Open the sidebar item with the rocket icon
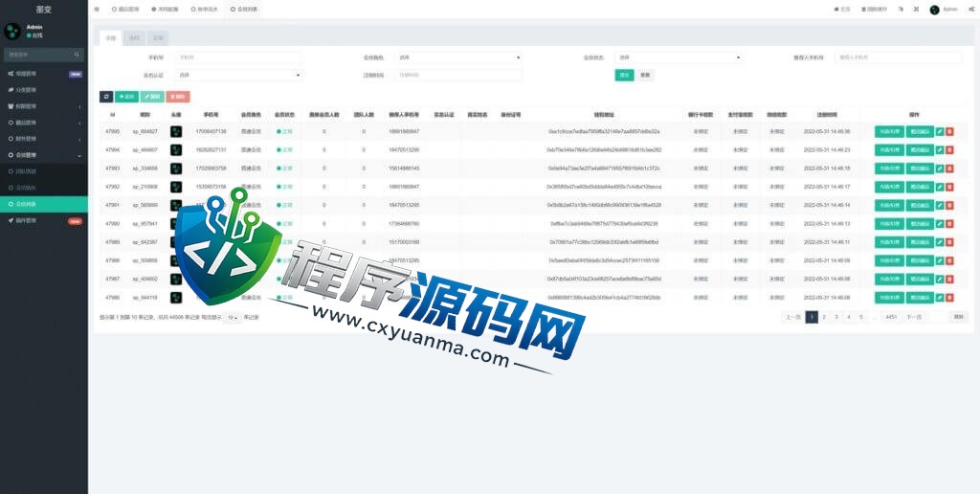The image size is (980, 494). pyautogui.click(x=44, y=221)
